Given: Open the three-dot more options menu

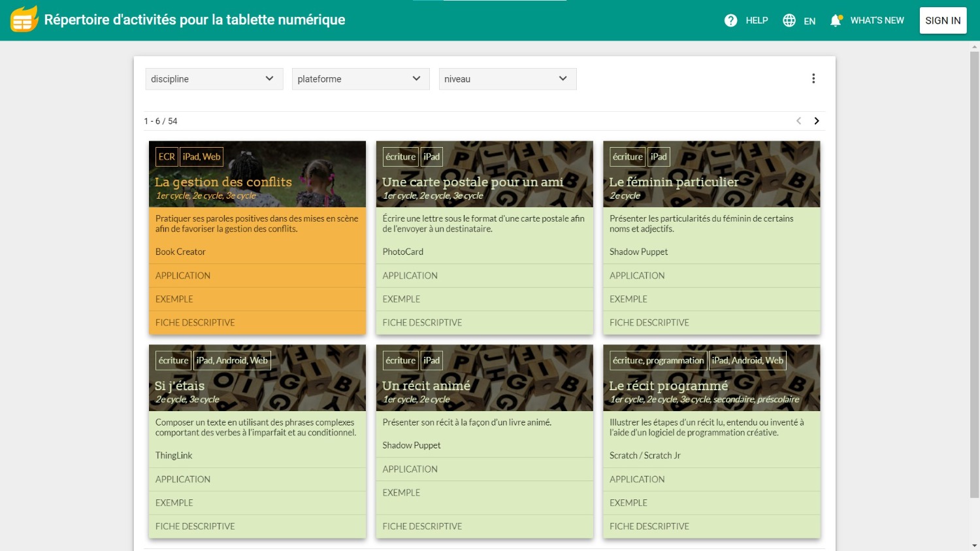Looking at the screenshot, I should (813, 78).
